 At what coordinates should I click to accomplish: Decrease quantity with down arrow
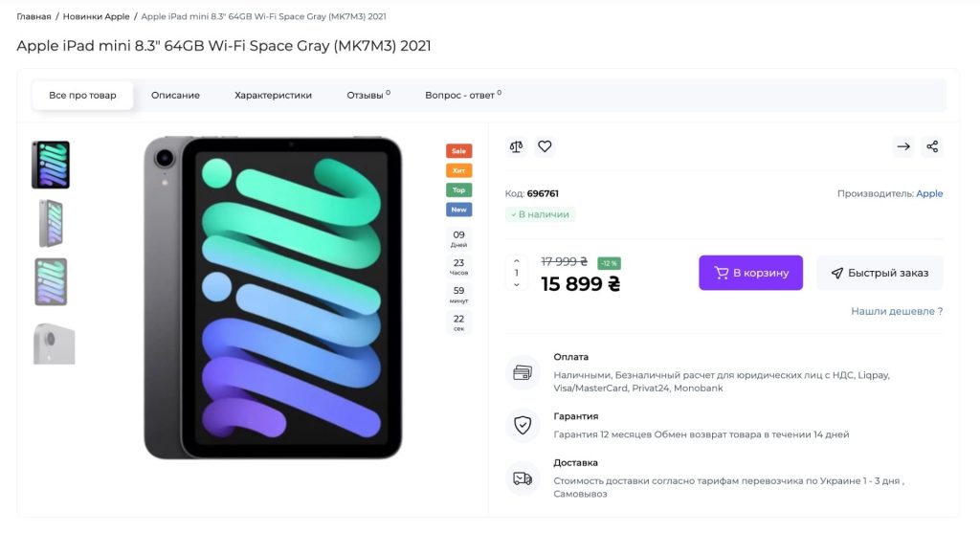(x=516, y=285)
